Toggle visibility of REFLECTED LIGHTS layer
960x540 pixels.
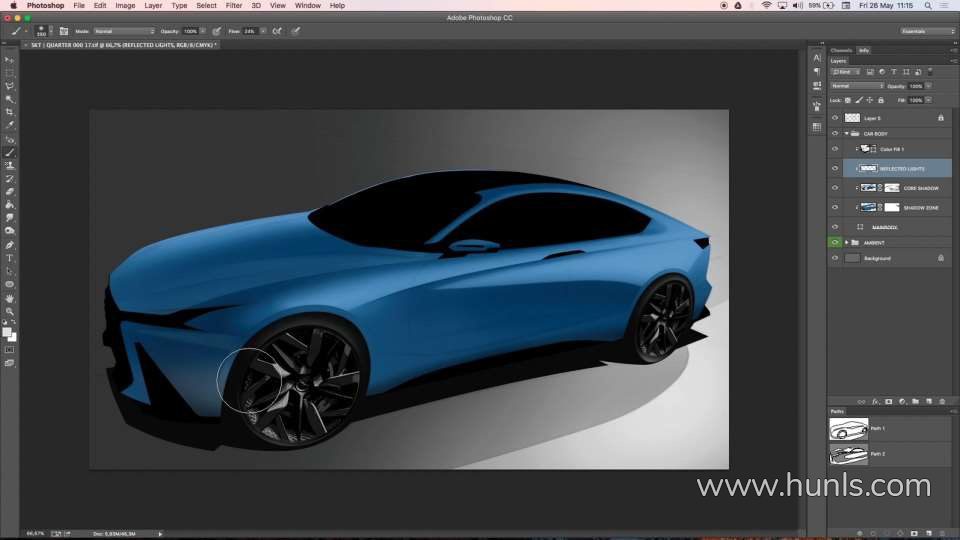(x=835, y=168)
